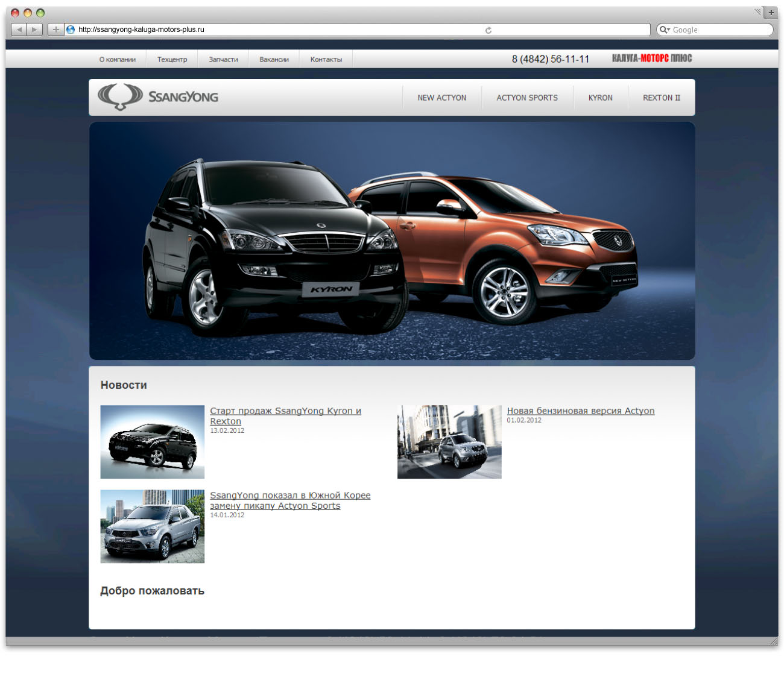
Task: Click the main Kyron and Actyon banner image
Action: (x=392, y=241)
